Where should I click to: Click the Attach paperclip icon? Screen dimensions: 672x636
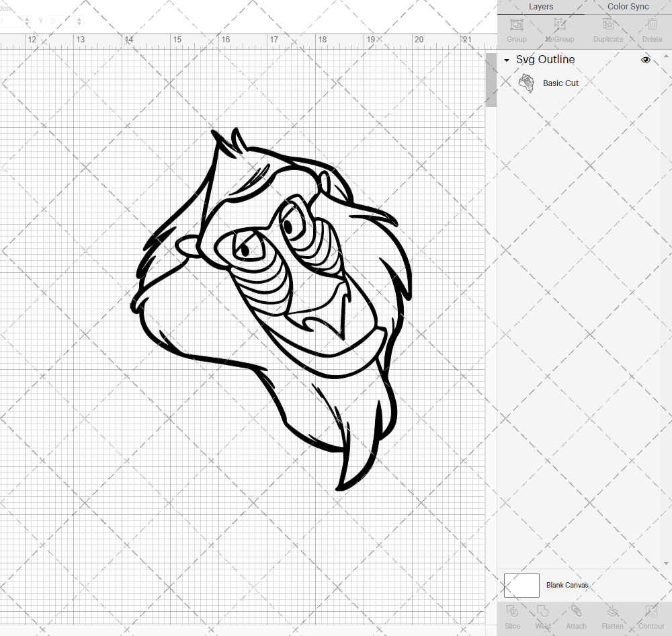[576, 610]
